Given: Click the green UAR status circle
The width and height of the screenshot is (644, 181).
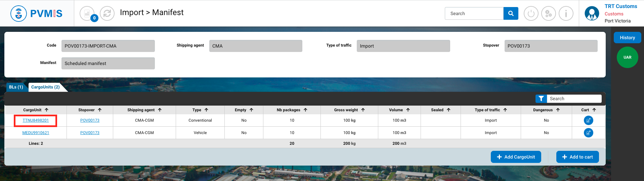Looking at the screenshot, I should pos(627,57).
